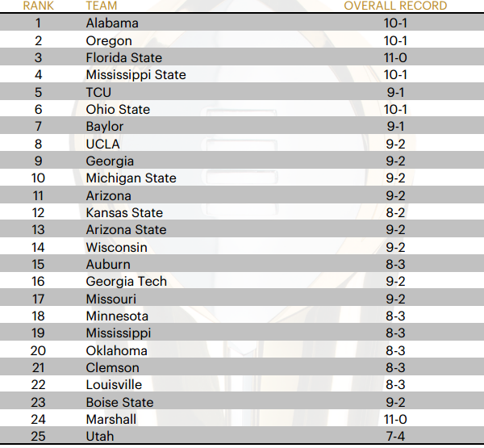Click on Kansas State team name
The image size is (484, 448).
pyautogui.click(x=124, y=212)
